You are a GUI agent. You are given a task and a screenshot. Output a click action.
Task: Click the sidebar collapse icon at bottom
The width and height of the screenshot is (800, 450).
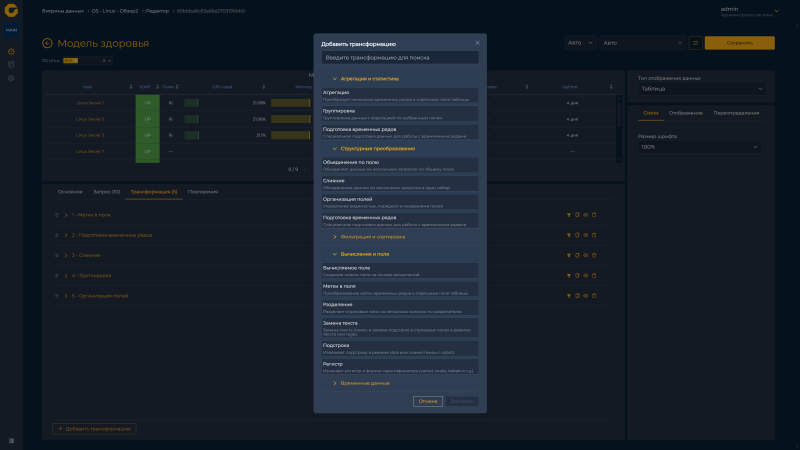(x=11, y=440)
